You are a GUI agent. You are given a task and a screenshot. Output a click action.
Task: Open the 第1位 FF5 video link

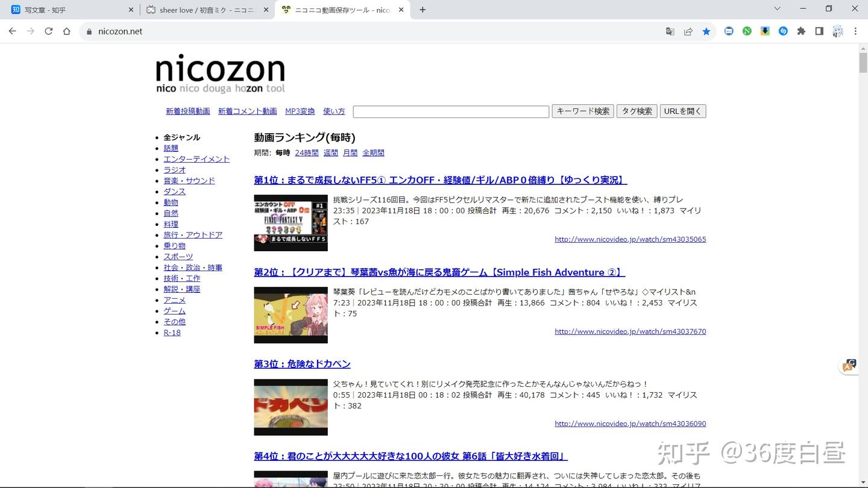pos(440,180)
